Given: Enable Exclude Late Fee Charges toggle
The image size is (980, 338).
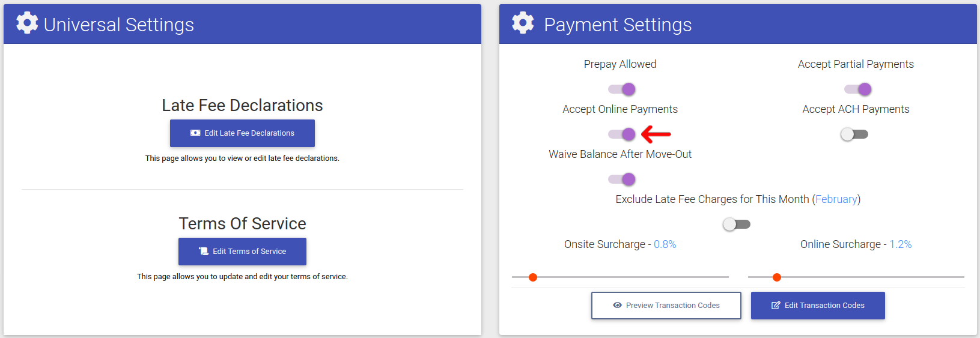Looking at the screenshot, I should (x=737, y=225).
